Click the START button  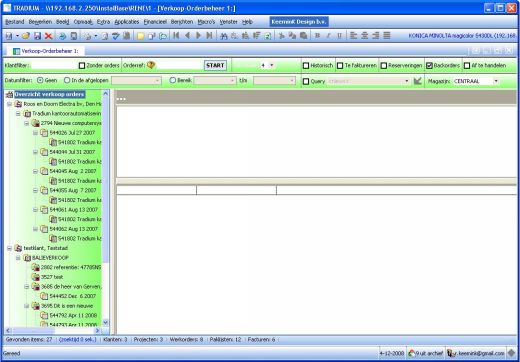(x=215, y=65)
